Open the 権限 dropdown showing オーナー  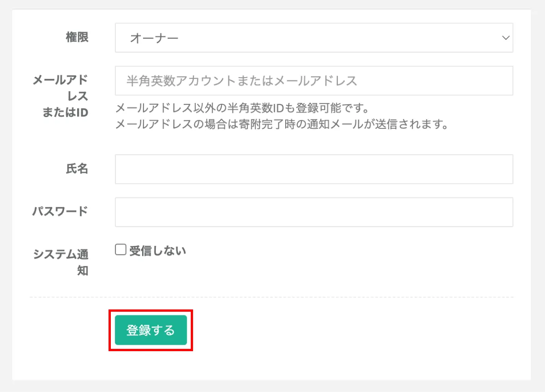(314, 38)
